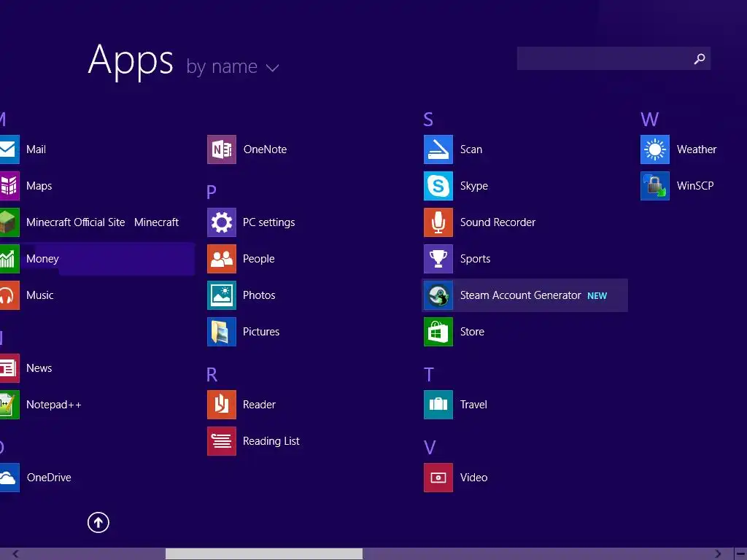
Task: Click the scrollbar left arrow
Action: (16, 554)
